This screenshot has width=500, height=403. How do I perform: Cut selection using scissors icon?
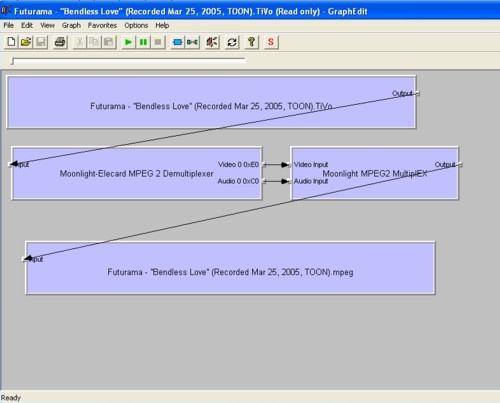(x=80, y=42)
